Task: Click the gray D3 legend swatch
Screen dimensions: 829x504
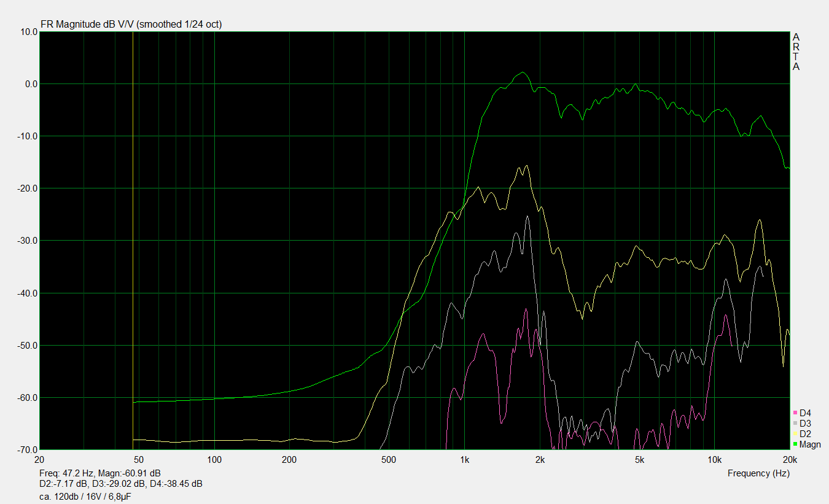Action: [x=796, y=423]
